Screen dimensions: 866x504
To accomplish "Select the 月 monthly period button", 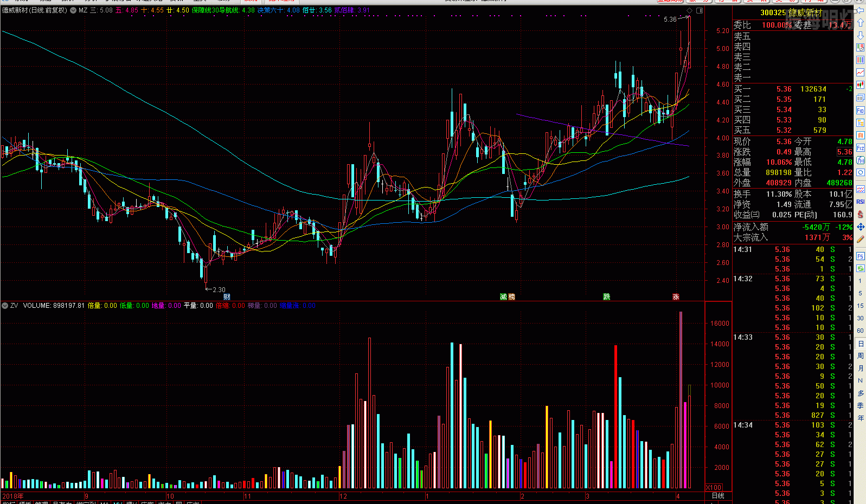I will (860, 369).
